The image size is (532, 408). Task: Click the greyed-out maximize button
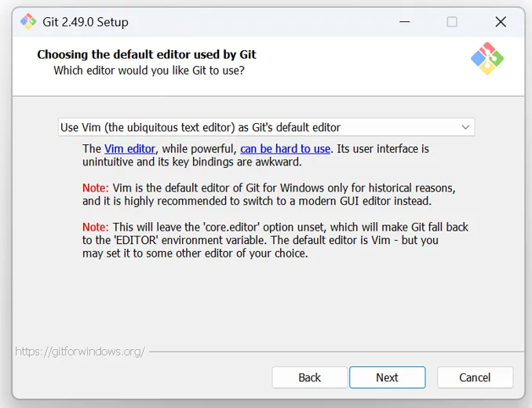pos(452,22)
